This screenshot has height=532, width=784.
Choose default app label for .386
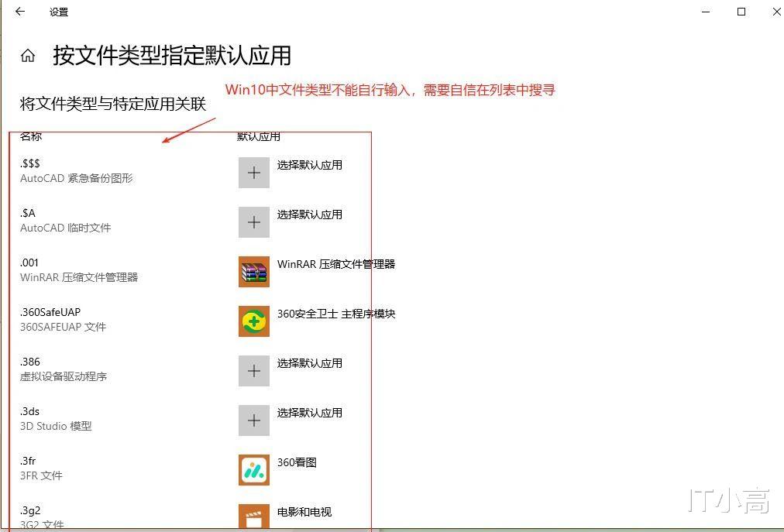(x=310, y=363)
